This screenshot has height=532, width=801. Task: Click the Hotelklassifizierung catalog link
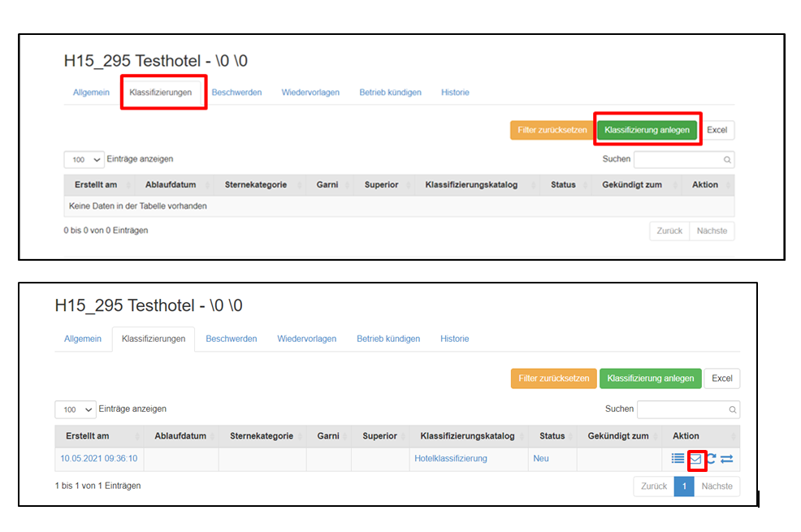(x=451, y=459)
